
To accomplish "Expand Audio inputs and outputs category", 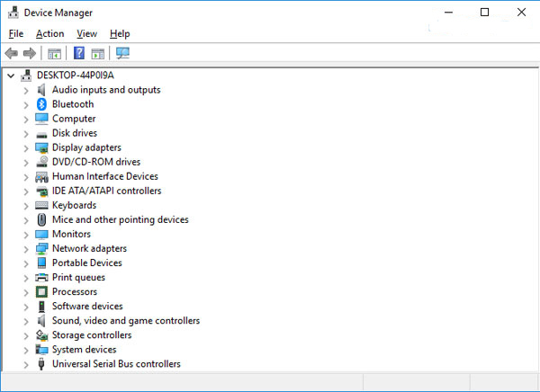I will coord(26,91).
